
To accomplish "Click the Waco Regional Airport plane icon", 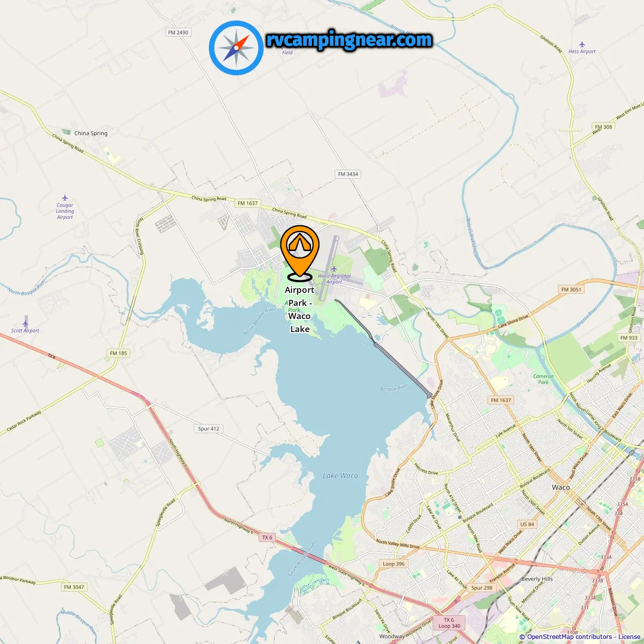I will (x=334, y=269).
